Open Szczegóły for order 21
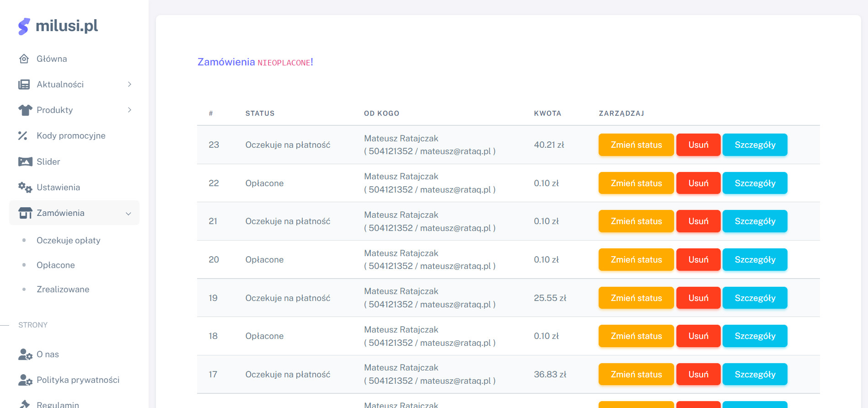 [755, 221]
